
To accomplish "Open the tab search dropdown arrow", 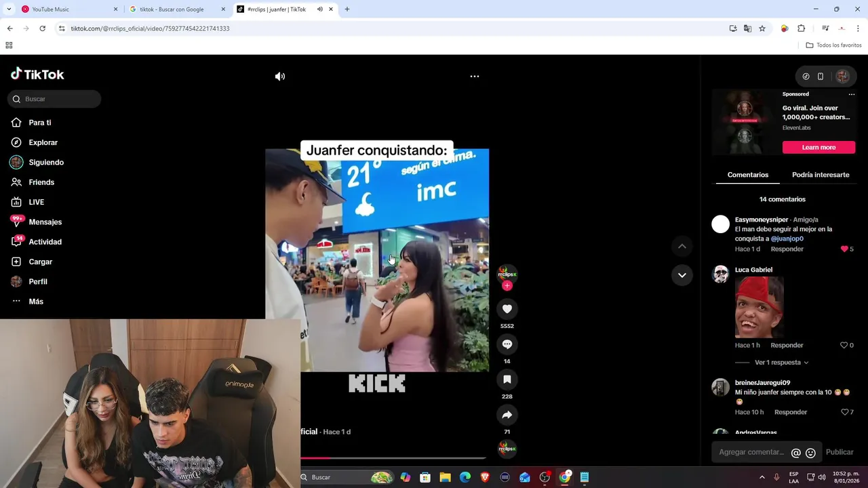I will pyautogui.click(x=9, y=9).
